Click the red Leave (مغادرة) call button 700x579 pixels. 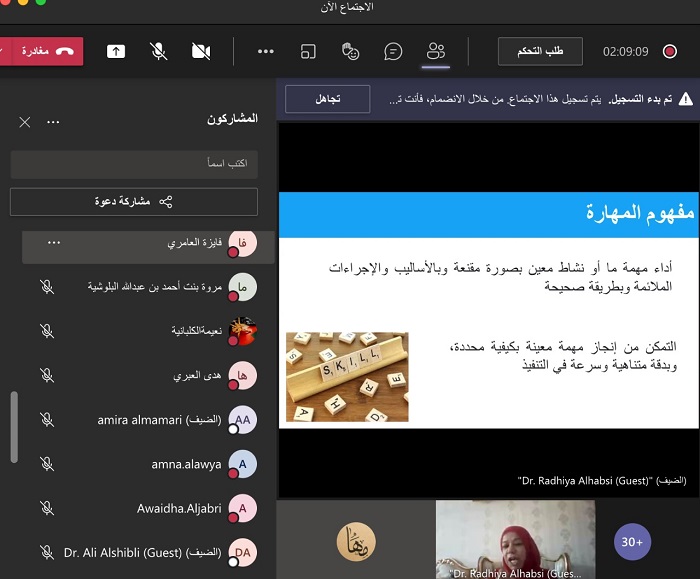tap(47, 51)
